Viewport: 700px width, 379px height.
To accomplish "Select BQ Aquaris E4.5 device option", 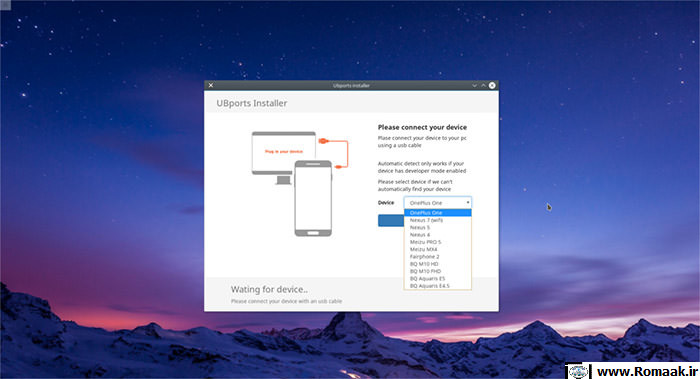I will point(438,286).
